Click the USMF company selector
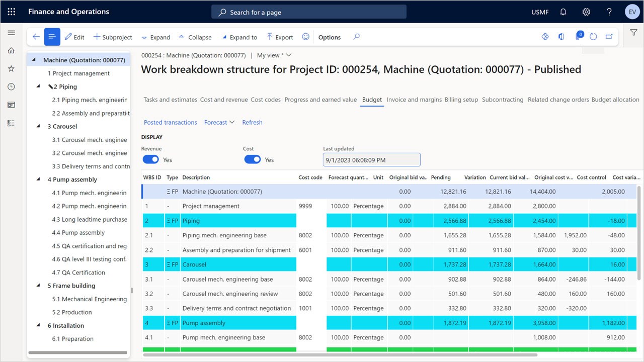 pyautogui.click(x=540, y=12)
